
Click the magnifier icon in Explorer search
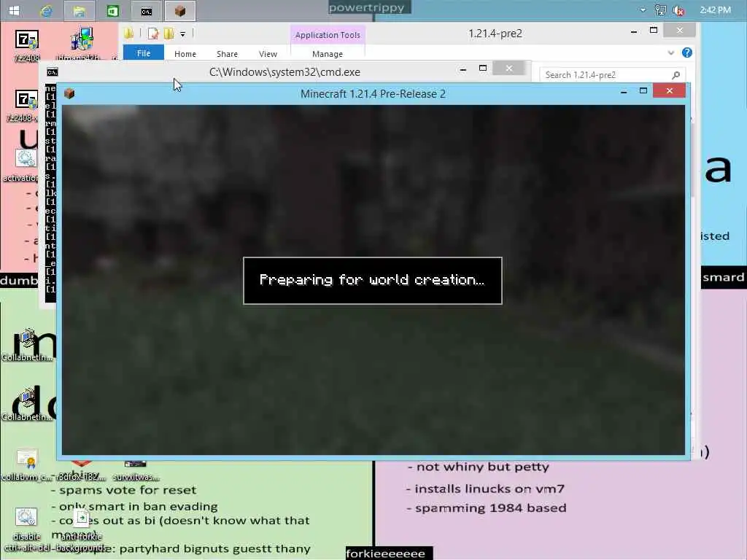(x=676, y=75)
